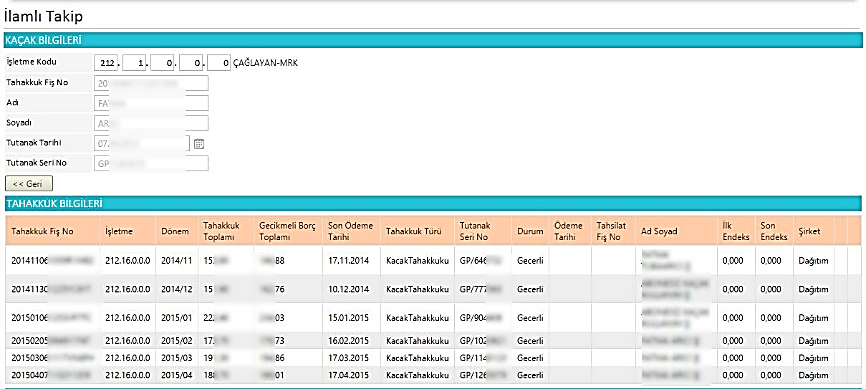Screen dimensions: 866x389
Task: Focus the Soyadı input field
Action: (x=151, y=123)
